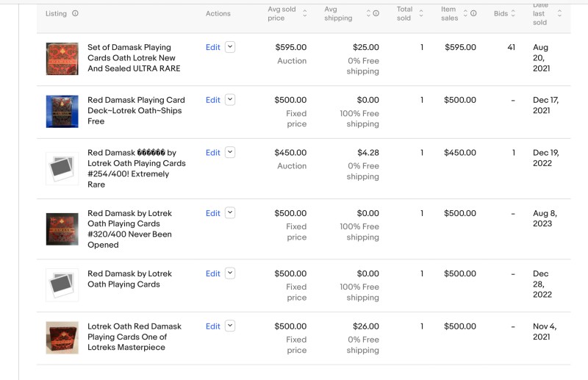The width and height of the screenshot is (588, 380).
Task: Expand Edit dropdown for #320/400 Never Been Opened
Action: pos(230,213)
